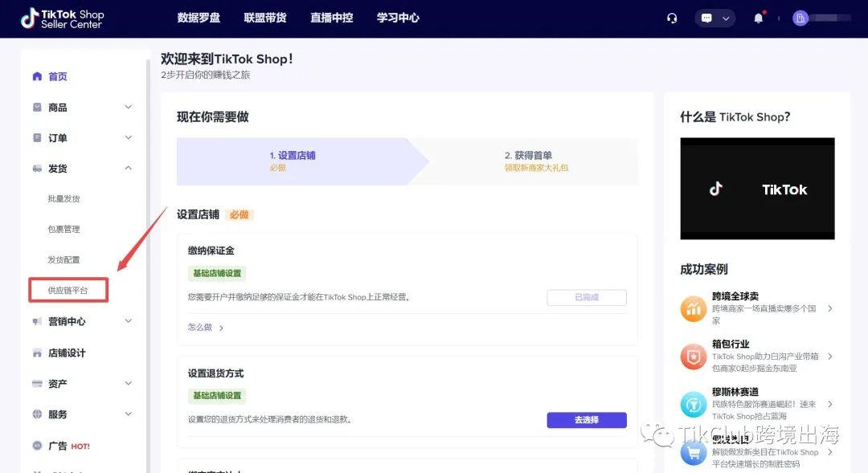
Task: Go to 学习中心 in top navigation
Action: coord(398,18)
